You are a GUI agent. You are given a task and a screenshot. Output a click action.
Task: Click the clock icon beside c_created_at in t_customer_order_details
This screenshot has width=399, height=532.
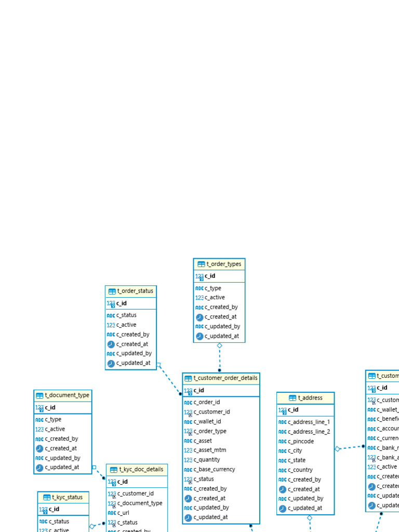(188, 499)
